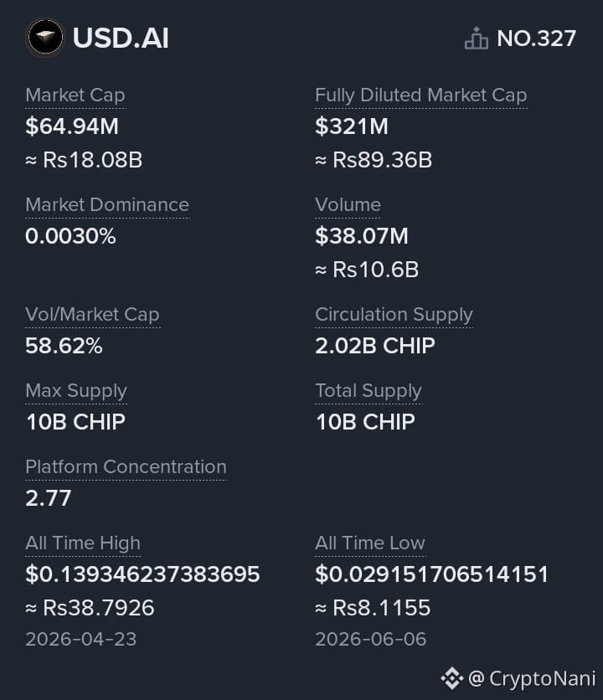Tap the Volume label
The image size is (603, 700).
[x=348, y=205]
